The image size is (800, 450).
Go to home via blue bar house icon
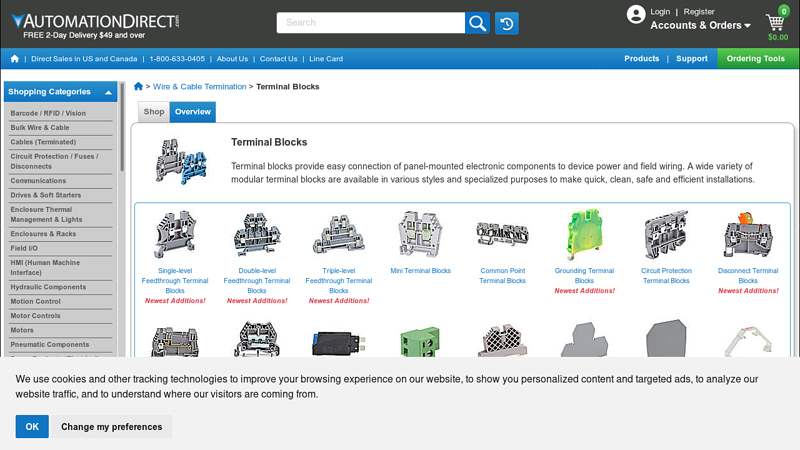coord(14,59)
